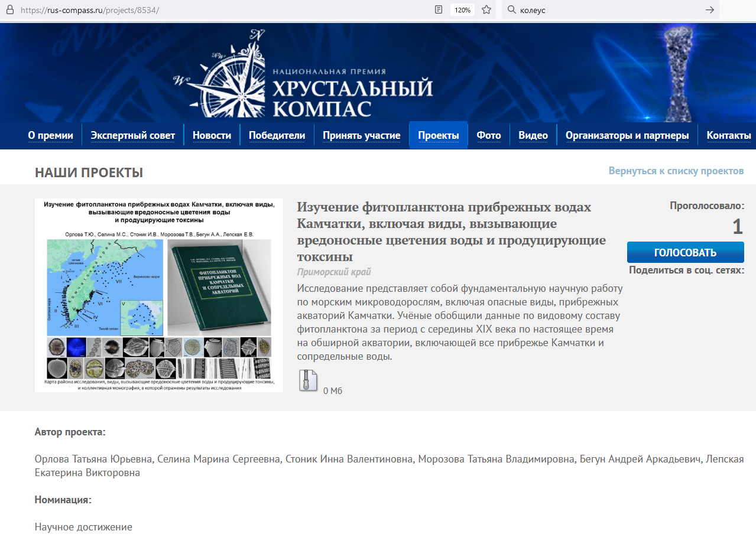Click the magnifier icon in the search field

coord(511,9)
